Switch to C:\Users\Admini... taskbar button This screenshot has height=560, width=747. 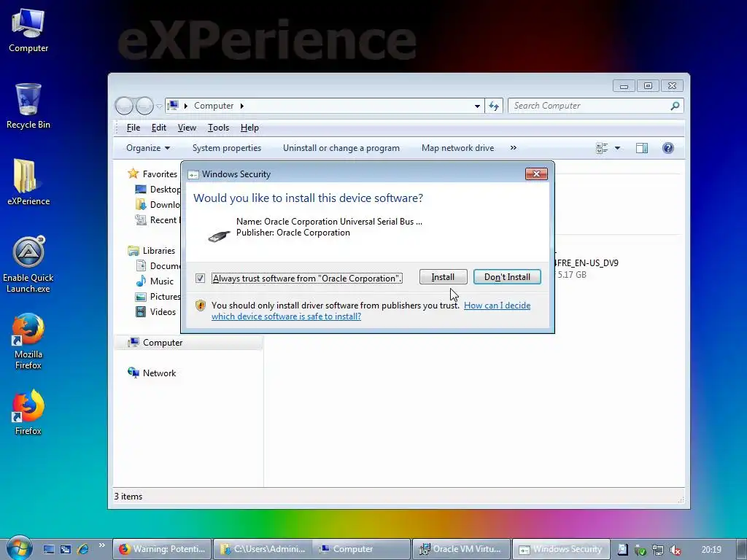(x=263, y=549)
